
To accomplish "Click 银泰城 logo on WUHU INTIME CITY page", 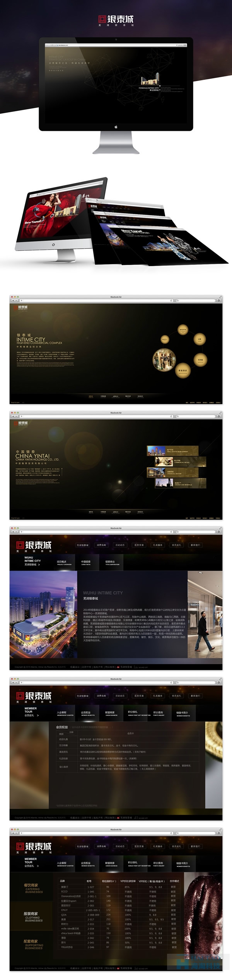I will click(34, 546).
